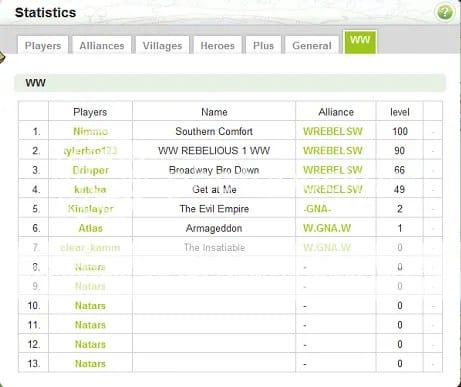Open the Alliances tab
This screenshot has width=461, height=387.
tap(102, 45)
